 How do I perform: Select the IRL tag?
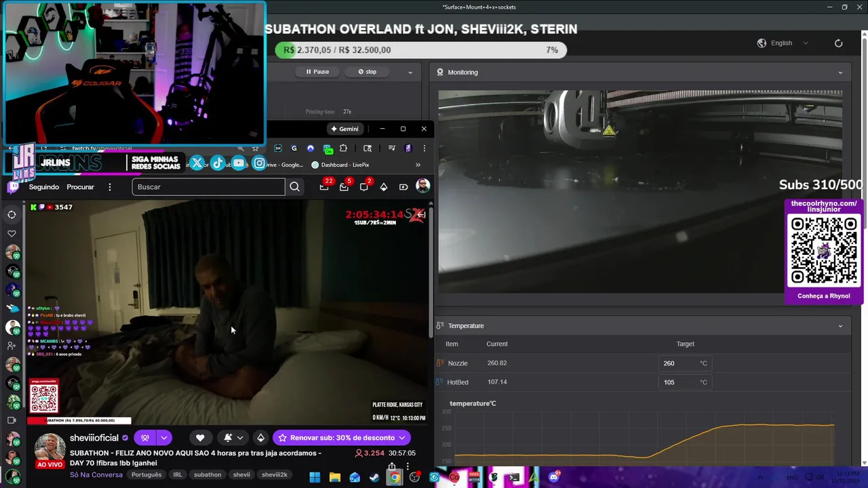[x=178, y=474]
